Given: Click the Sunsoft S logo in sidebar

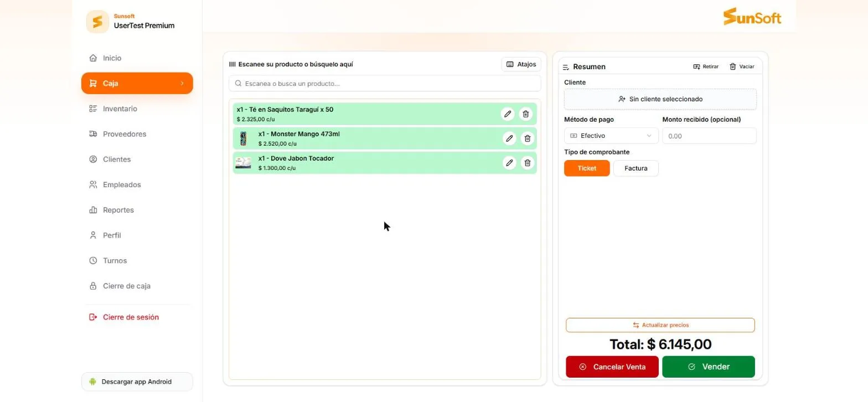Looking at the screenshot, I should (97, 22).
